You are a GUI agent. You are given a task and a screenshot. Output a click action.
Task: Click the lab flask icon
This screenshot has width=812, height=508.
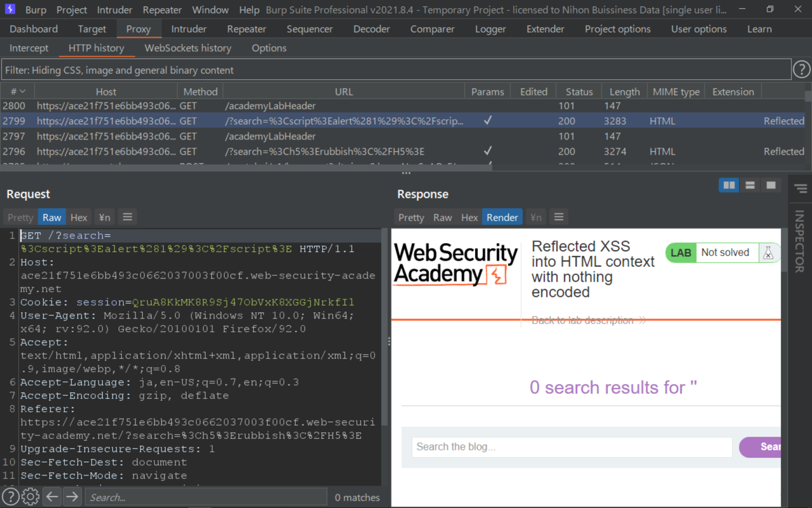click(768, 253)
